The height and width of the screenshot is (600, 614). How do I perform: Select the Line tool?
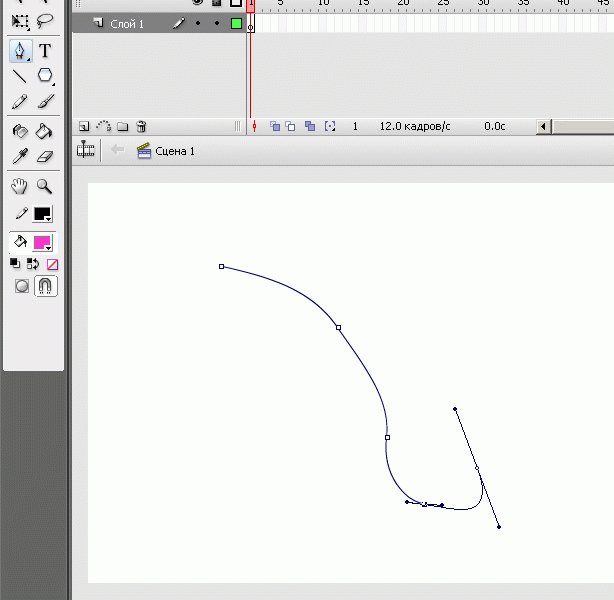click(x=20, y=76)
